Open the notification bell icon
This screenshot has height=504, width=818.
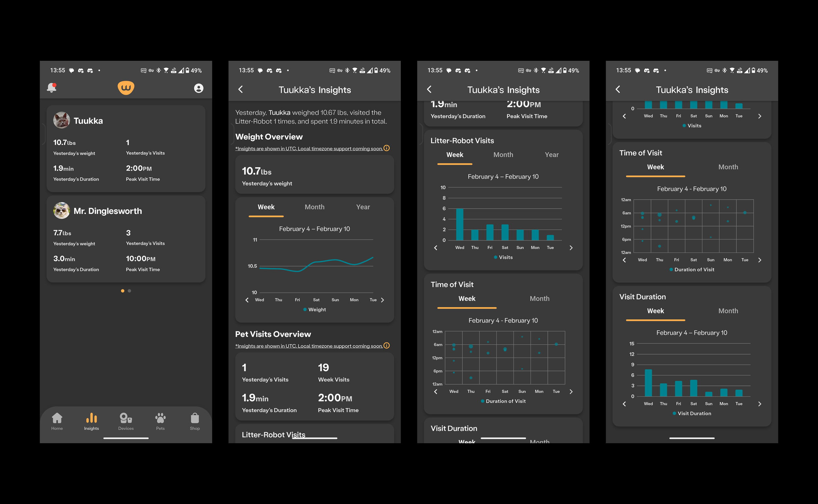coord(51,88)
